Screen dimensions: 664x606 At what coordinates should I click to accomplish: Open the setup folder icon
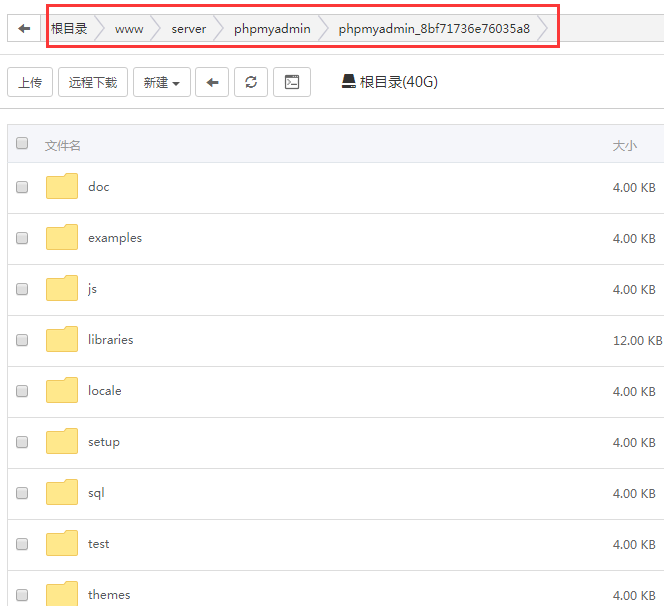click(62, 441)
